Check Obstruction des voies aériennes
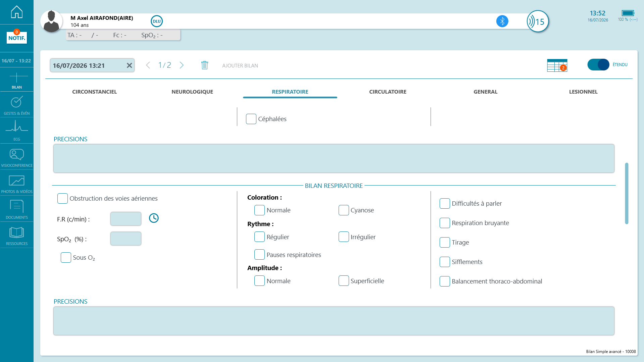Image resolution: width=644 pixels, height=362 pixels. point(62,198)
